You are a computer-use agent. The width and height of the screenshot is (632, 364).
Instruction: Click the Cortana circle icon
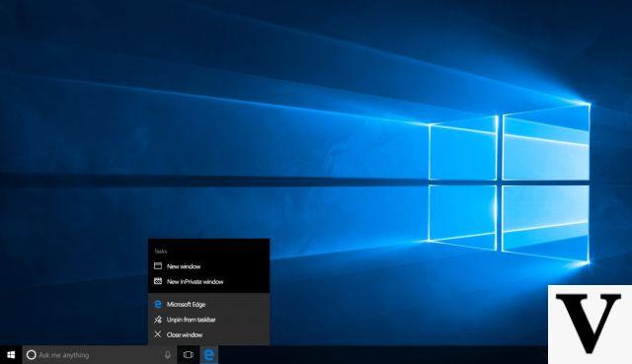coord(31,355)
